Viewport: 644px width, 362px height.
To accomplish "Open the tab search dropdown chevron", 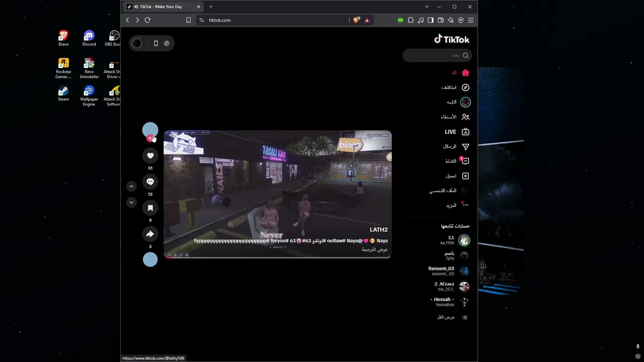I will (x=427, y=7).
